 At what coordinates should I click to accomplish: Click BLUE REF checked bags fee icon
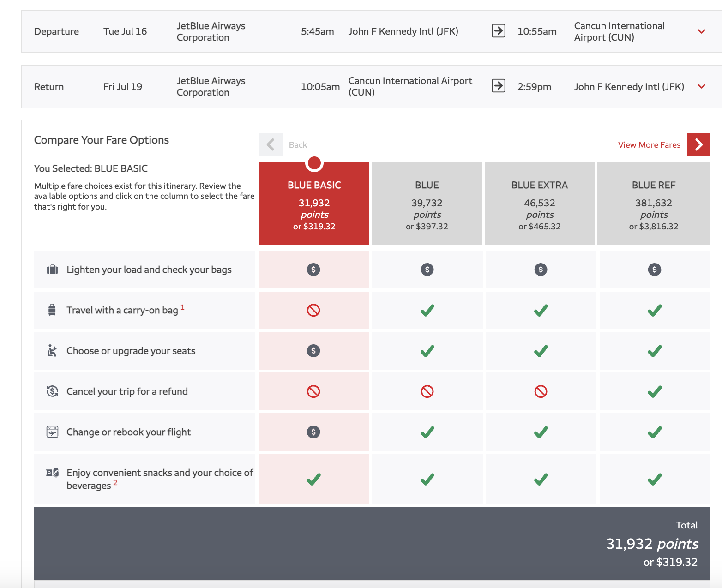[x=654, y=270]
